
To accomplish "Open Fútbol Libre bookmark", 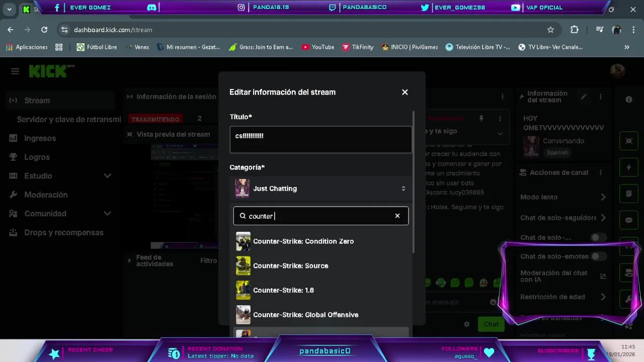I will (x=97, y=47).
